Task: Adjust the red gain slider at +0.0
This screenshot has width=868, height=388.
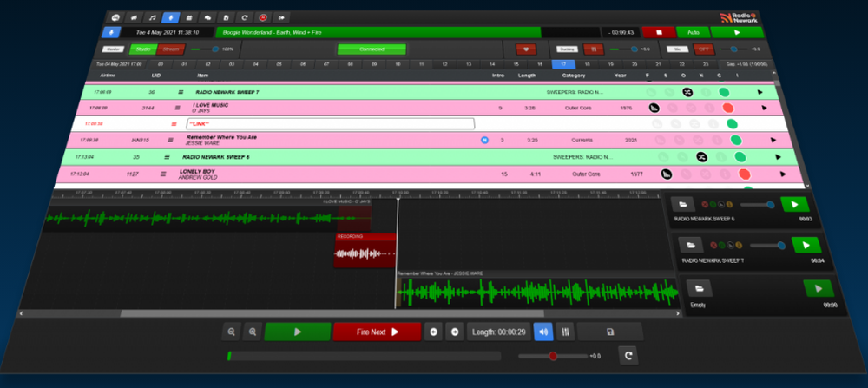Action: (553, 356)
